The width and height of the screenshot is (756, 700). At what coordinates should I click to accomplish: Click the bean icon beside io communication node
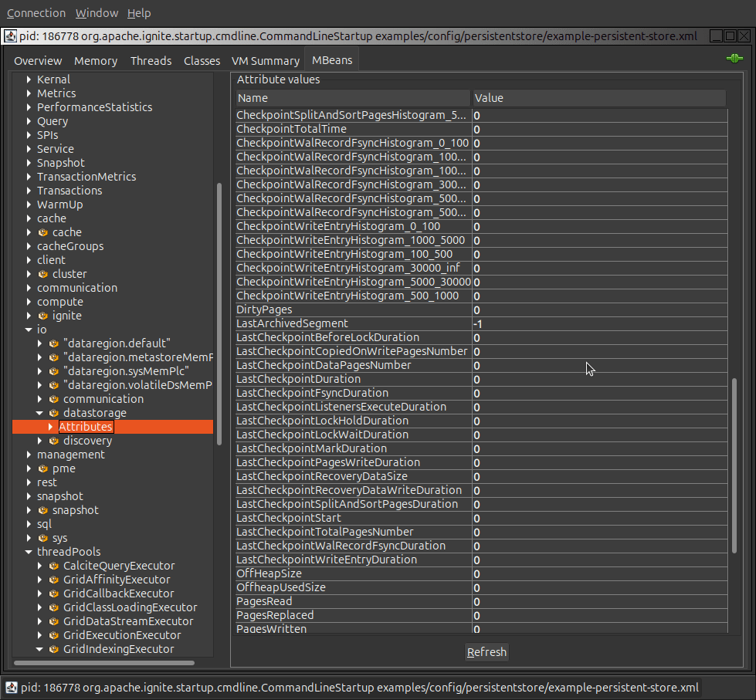click(x=54, y=399)
